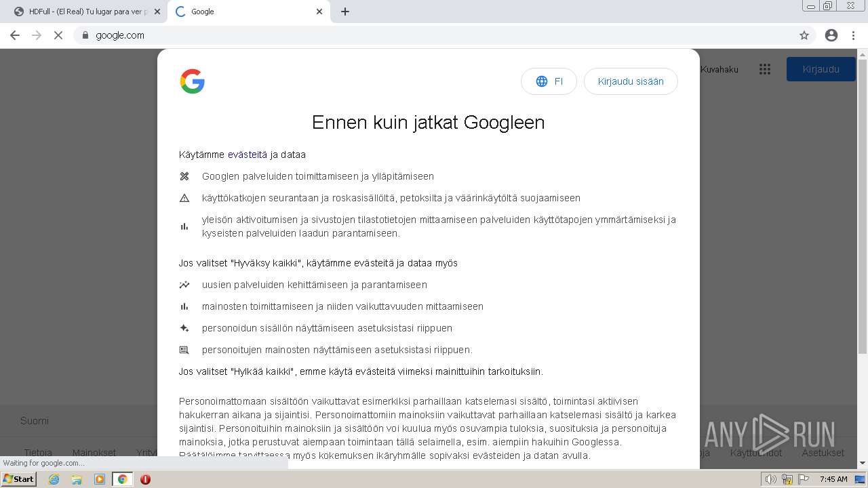Open a new tab with the plus button
Image resolution: width=868 pixels, height=488 pixels.
(345, 12)
